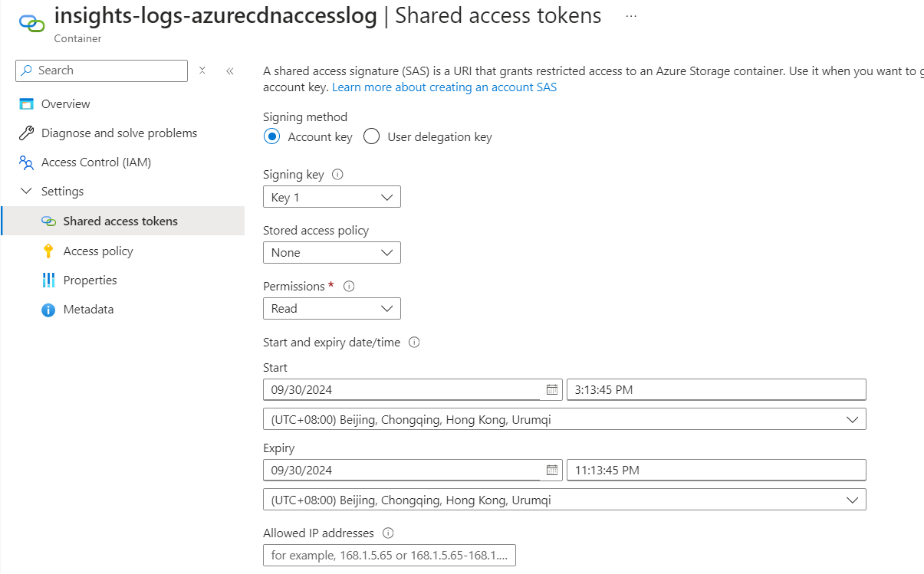Expand the Permissions dropdown showing Read

click(331, 308)
